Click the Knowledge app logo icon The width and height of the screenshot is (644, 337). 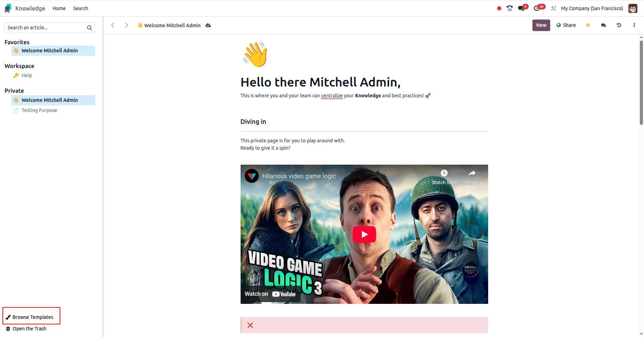click(x=8, y=8)
